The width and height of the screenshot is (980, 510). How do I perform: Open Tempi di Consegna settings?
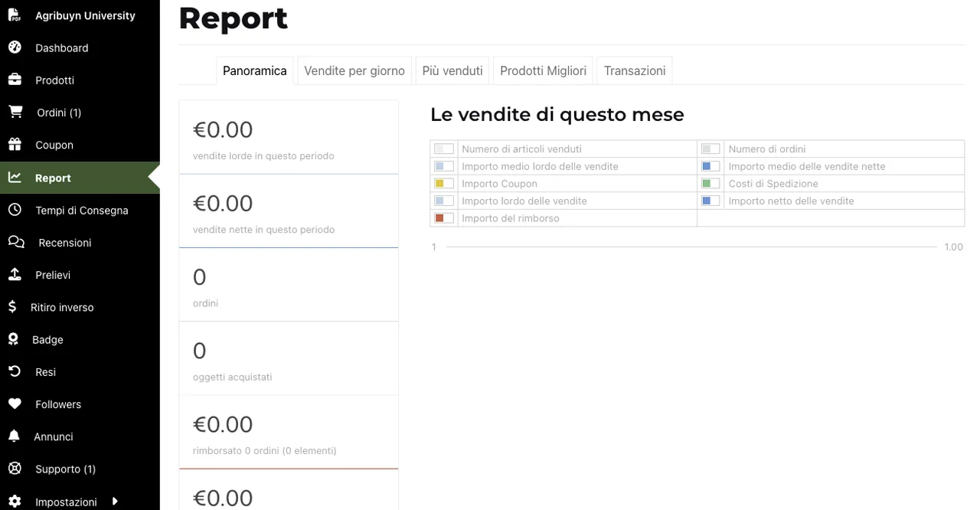click(82, 210)
